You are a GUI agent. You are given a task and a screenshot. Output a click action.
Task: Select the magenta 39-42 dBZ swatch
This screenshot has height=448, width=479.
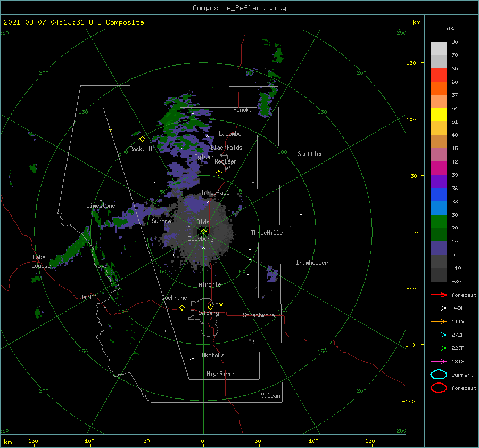click(439, 168)
